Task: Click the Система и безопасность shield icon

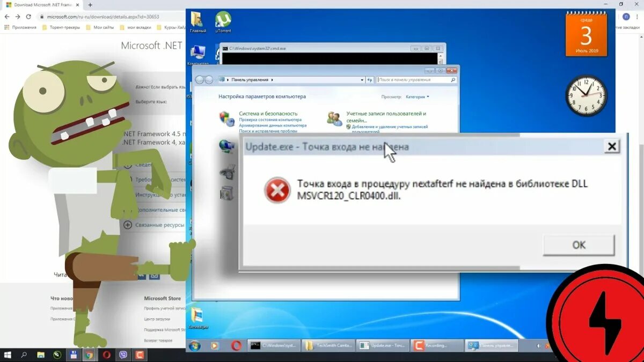Action: point(227,119)
